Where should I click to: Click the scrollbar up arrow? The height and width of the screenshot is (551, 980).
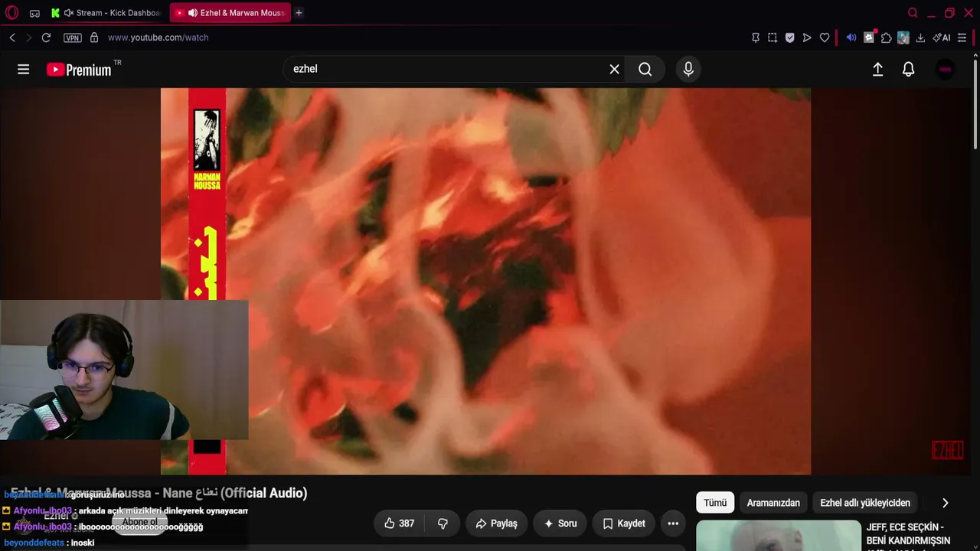click(975, 55)
